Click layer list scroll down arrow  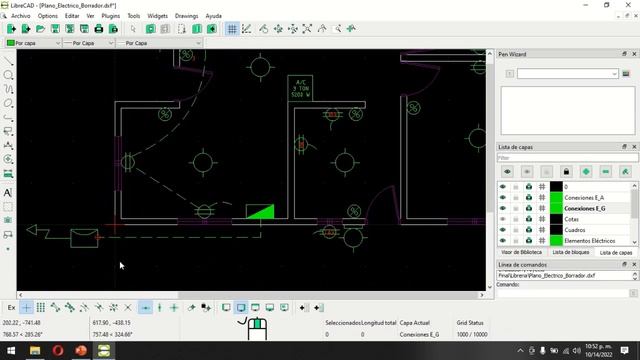[635, 242]
